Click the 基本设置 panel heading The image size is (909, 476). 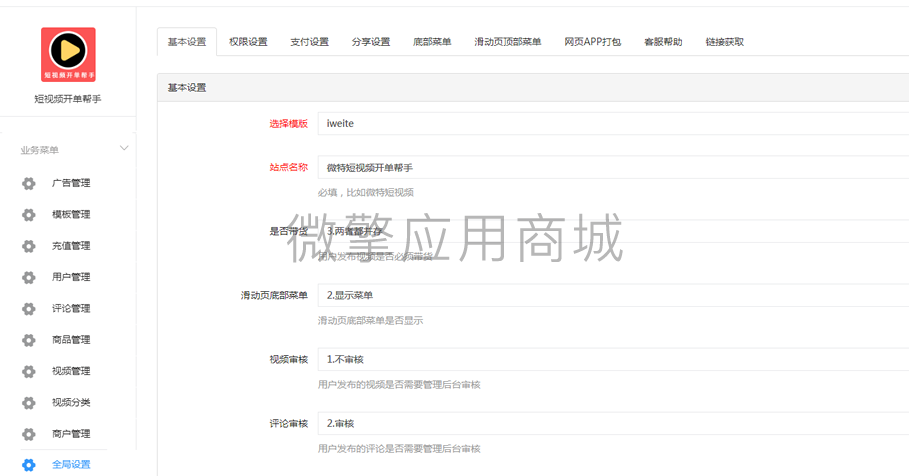tap(187, 88)
